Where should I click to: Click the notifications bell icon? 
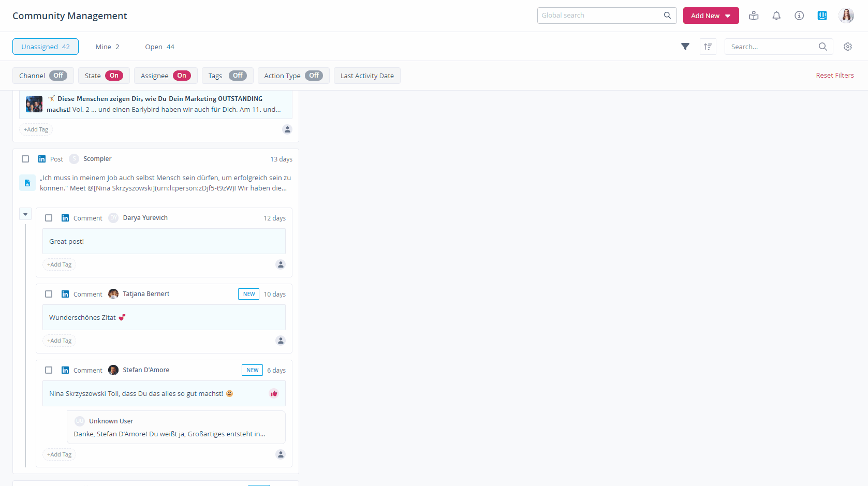(776, 16)
